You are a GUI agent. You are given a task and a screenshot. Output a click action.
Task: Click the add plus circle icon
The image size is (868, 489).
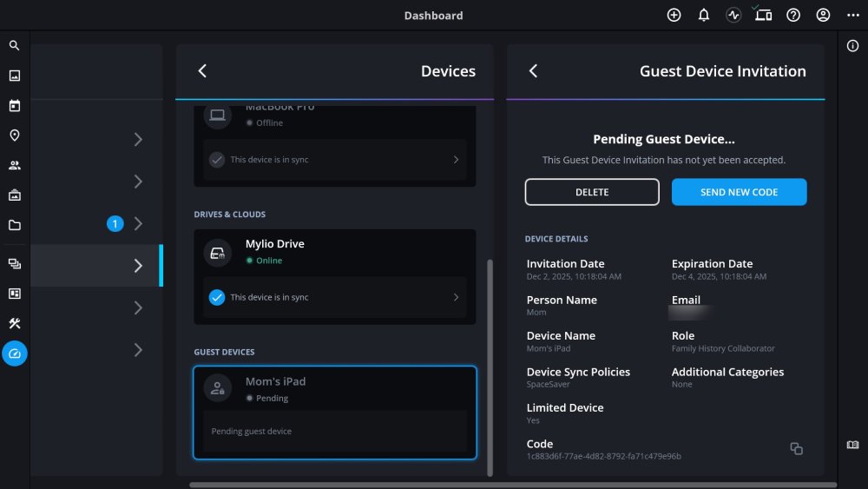pyautogui.click(x=674, y=15)
